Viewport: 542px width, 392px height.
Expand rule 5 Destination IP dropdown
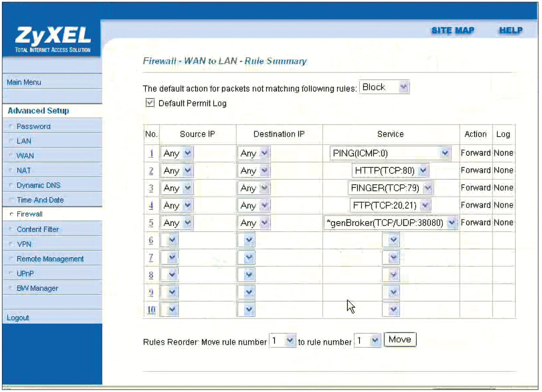254,223
